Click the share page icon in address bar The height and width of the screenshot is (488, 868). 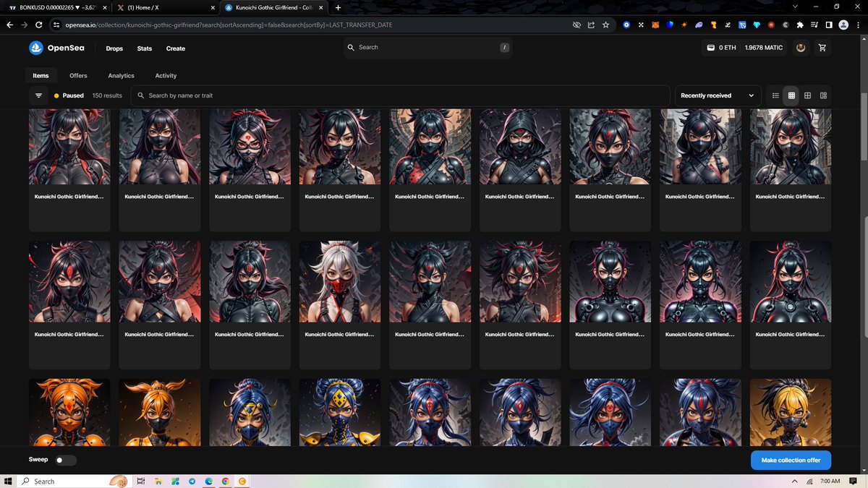pyautogui.click(x=591, y=25)
